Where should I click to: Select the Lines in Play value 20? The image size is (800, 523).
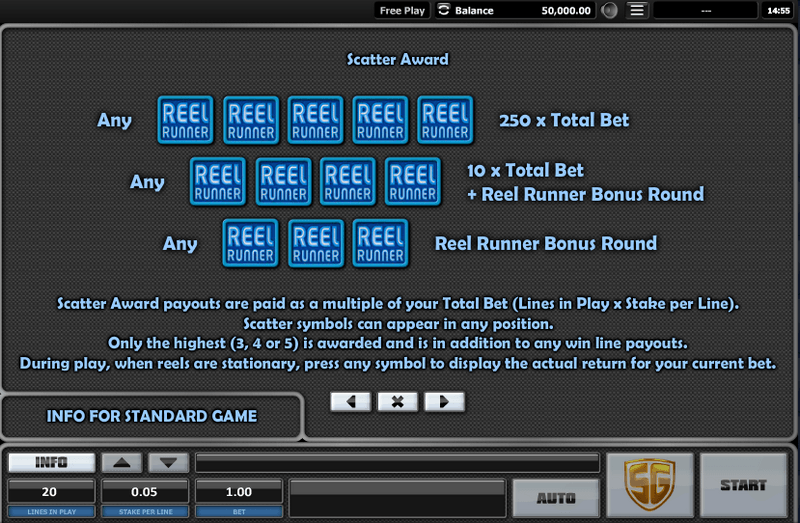[x=51, y=492]
